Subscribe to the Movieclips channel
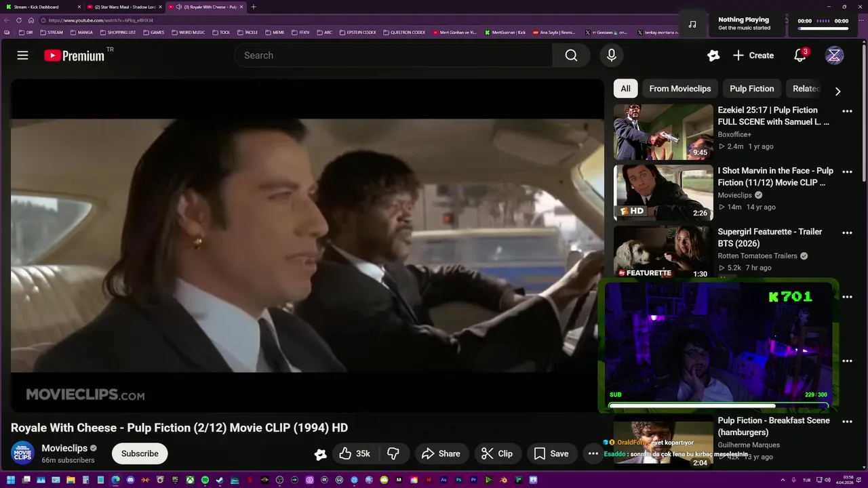868x488 pixels. tap(140, 453)
